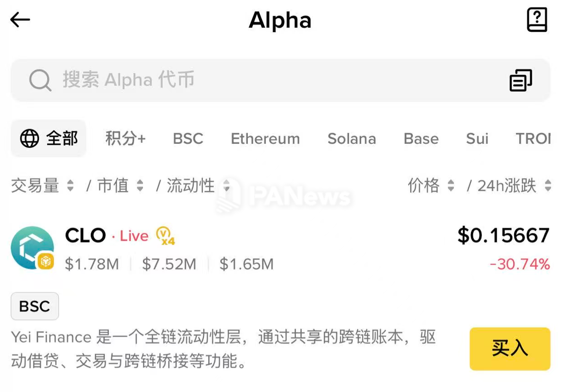Tap the search magnifier icon

click(x=40, y=80)
